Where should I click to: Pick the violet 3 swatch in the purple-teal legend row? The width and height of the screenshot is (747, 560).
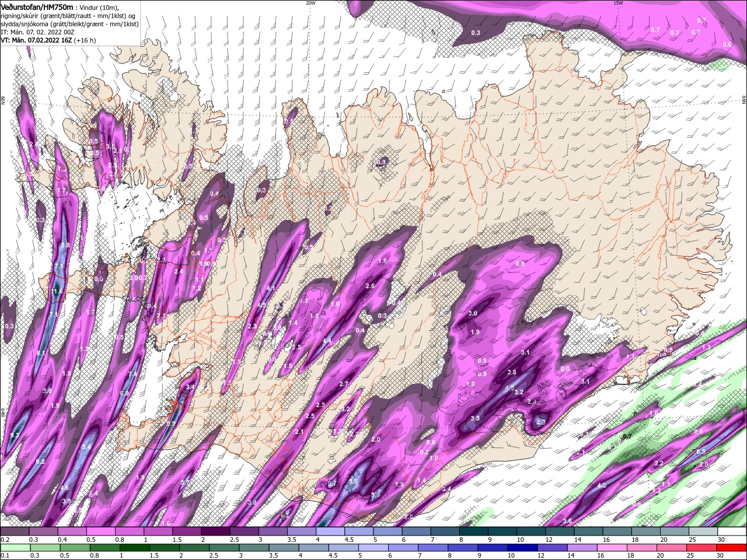coord(273,531)
